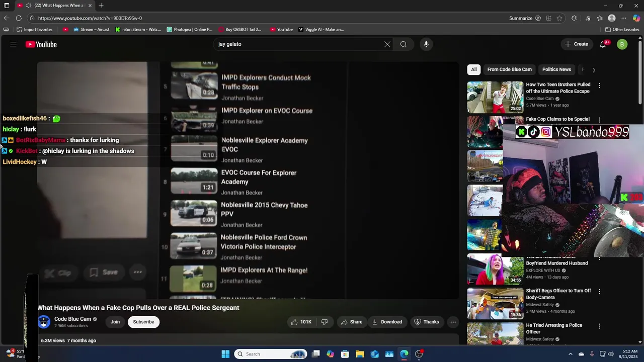Open the 5:12 AM clock and date
This screenshot has height=362, width=644.
pyautogui.click(x=629, y=354)
